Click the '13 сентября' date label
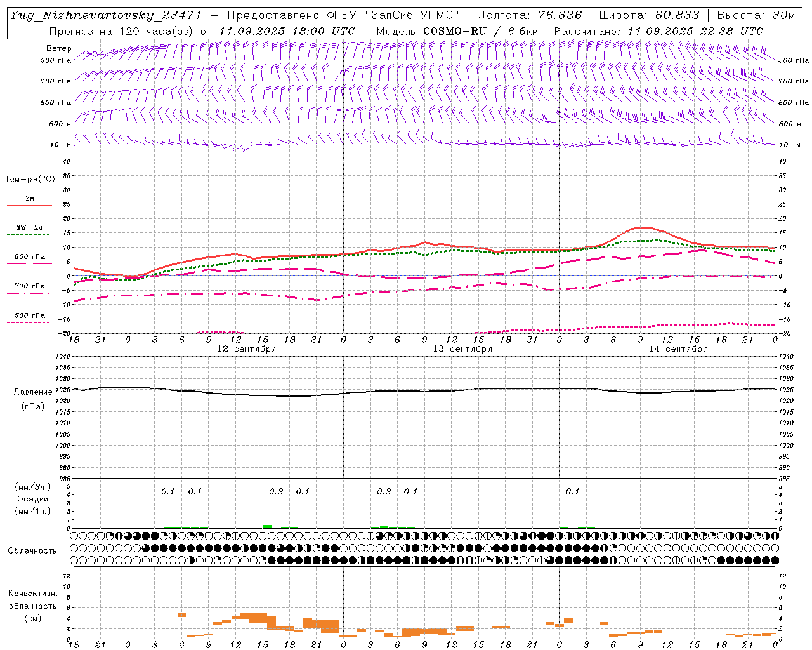812x650 pixels. pyautogui.click(x=462, y=349)
